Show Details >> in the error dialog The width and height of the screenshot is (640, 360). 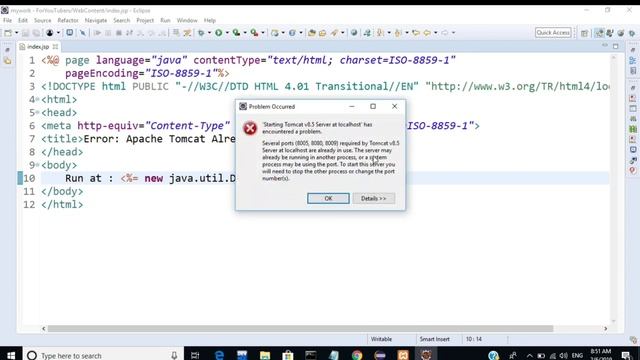pyautogui.click(x=373, y=198)
